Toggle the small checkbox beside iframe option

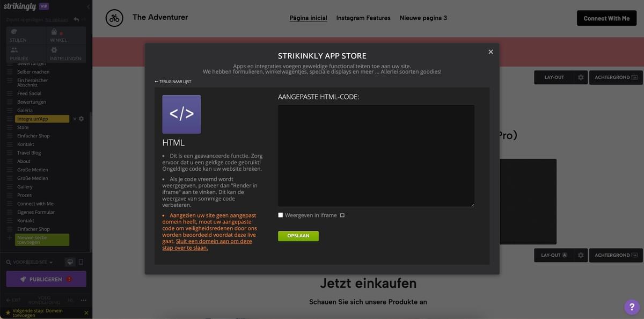click(x=342, y=215)
